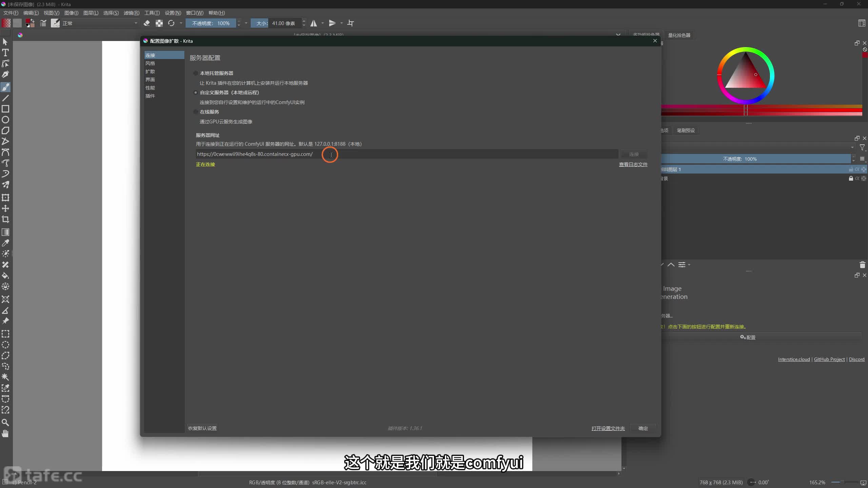Toggle vertical mirror tool
This screenshot has width=868, height=488.
pos(332,23)
